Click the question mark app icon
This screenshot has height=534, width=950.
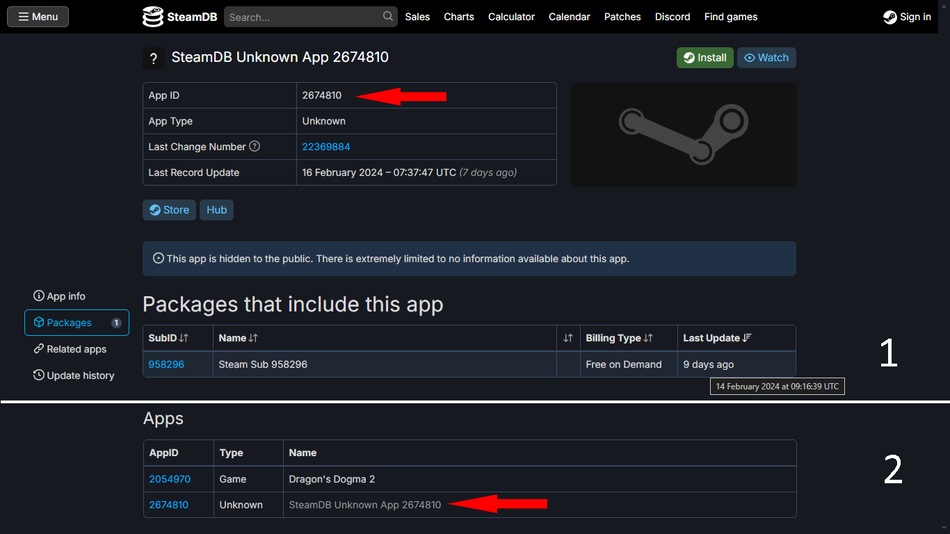(x=153, y=58)
